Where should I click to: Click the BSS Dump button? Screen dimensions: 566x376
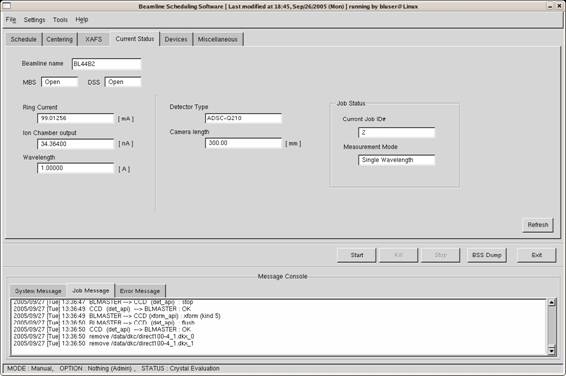pos(487,255)
